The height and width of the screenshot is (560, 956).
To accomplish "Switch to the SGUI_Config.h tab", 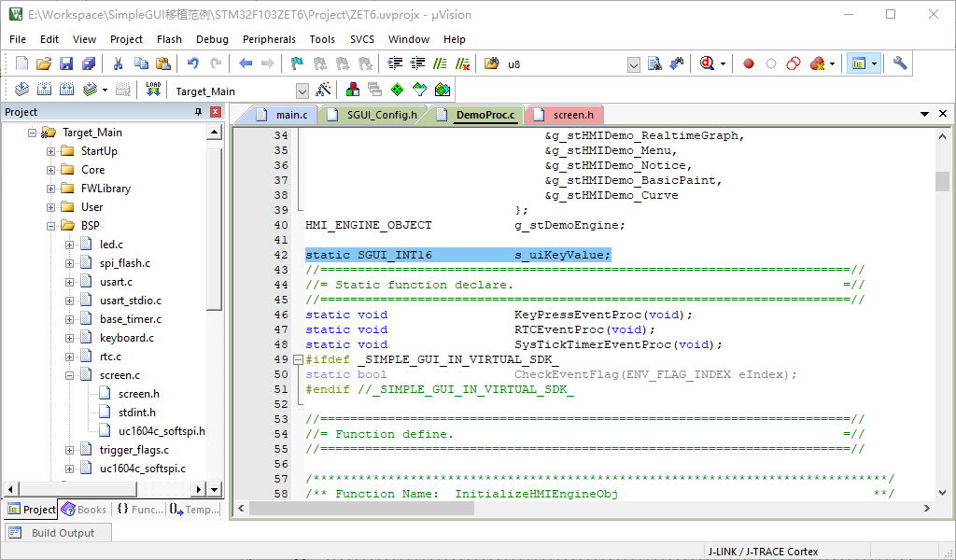I will [x=373, y=115].
